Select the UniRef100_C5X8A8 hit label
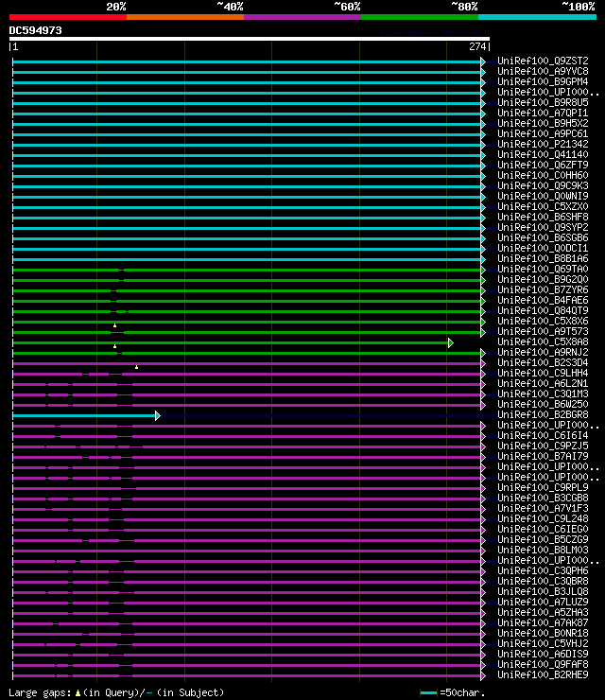Image resolution: width=605 pixels, height=700 pixels. pos(543,341)
